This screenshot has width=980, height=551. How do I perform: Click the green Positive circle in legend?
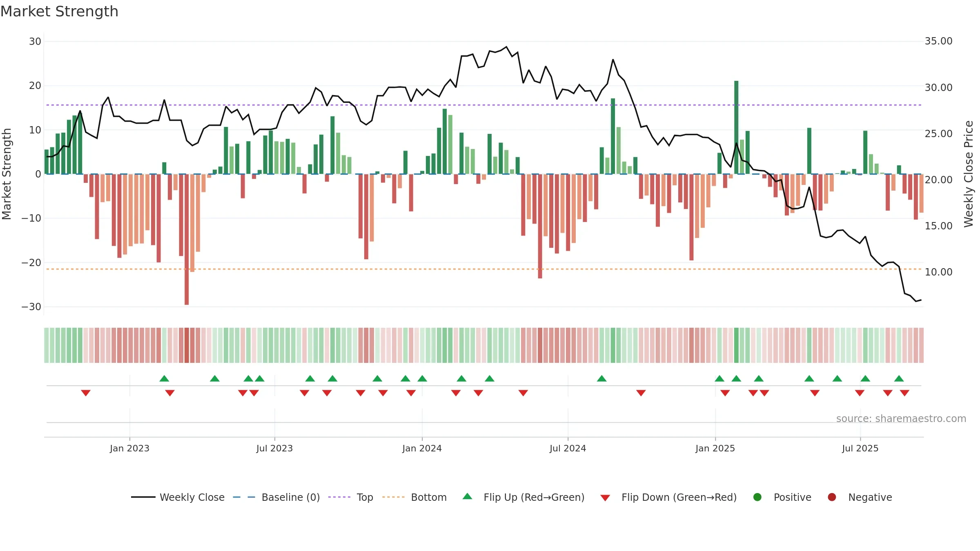click(757, 497)
